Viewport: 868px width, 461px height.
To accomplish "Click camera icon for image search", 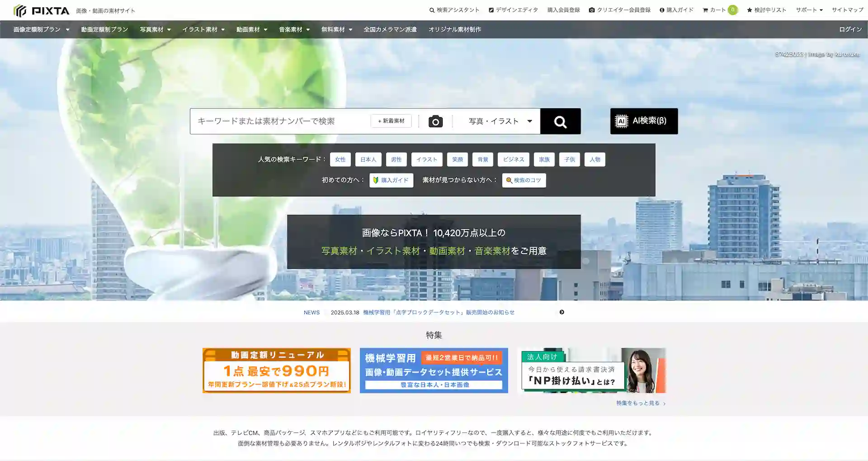I will pyautogui.click(x=435, y=121).
